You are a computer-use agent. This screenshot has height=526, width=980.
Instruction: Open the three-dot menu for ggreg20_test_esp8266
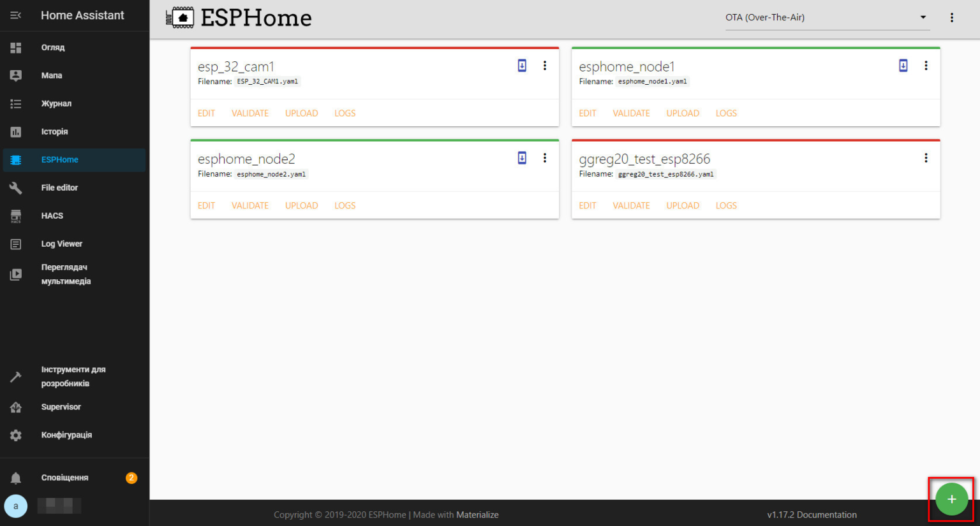pyautogui.click(x=926, y=158)
